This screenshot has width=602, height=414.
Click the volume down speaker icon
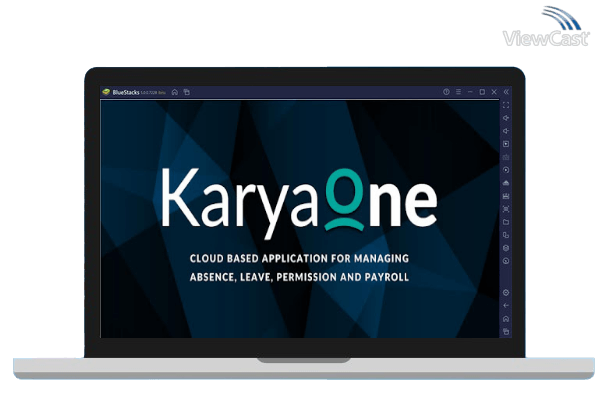506,131
